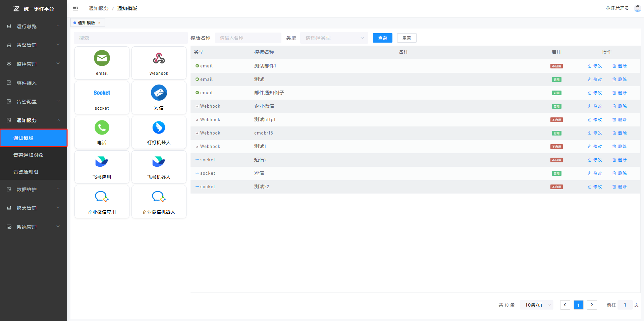This screenshot has height=321, width=644.
Task: Toggle the 启用 status of 邮件通知例子
Action: click(557, 93)
